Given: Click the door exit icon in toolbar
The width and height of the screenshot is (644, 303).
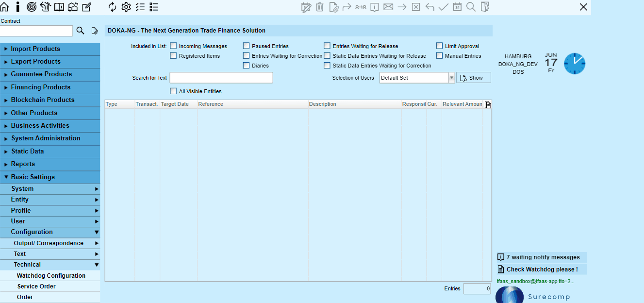Looking at the screenshot, I should [x=485, y=7].
